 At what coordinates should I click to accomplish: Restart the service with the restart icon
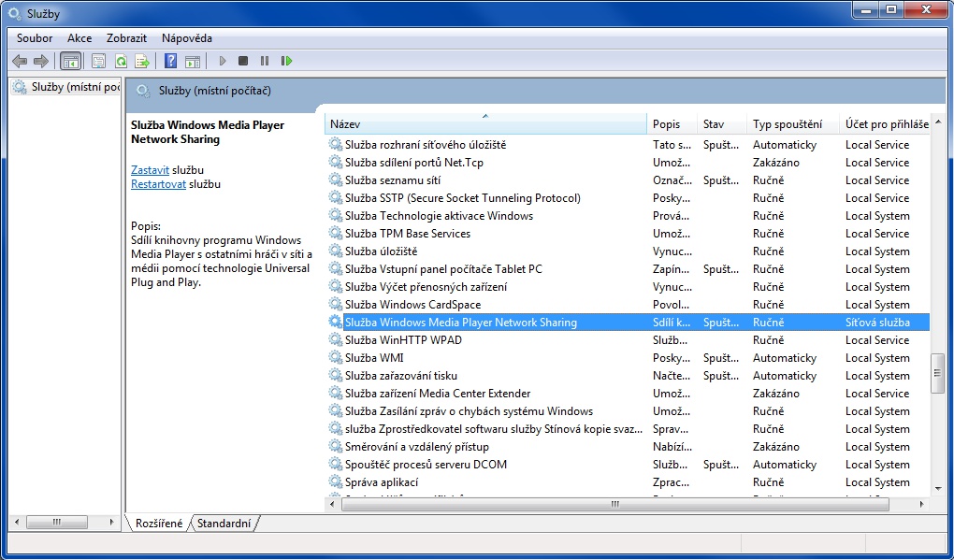tap(286, 61)
